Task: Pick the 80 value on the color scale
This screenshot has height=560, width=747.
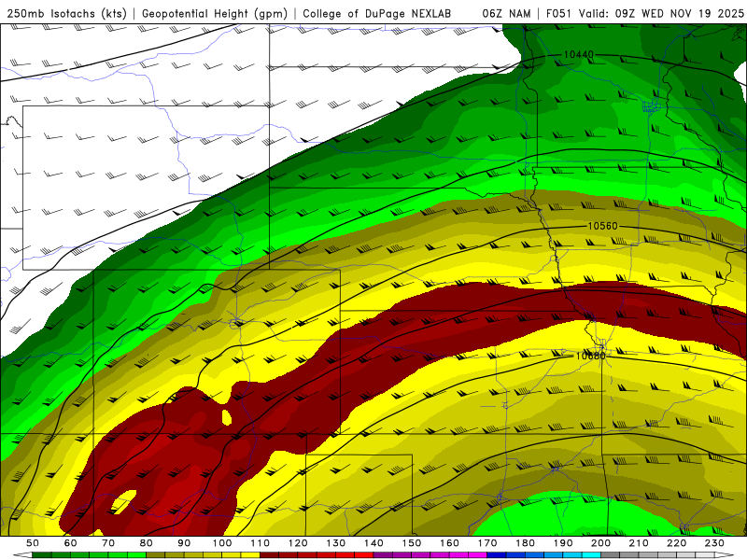Action: click(x=147, y=543)
